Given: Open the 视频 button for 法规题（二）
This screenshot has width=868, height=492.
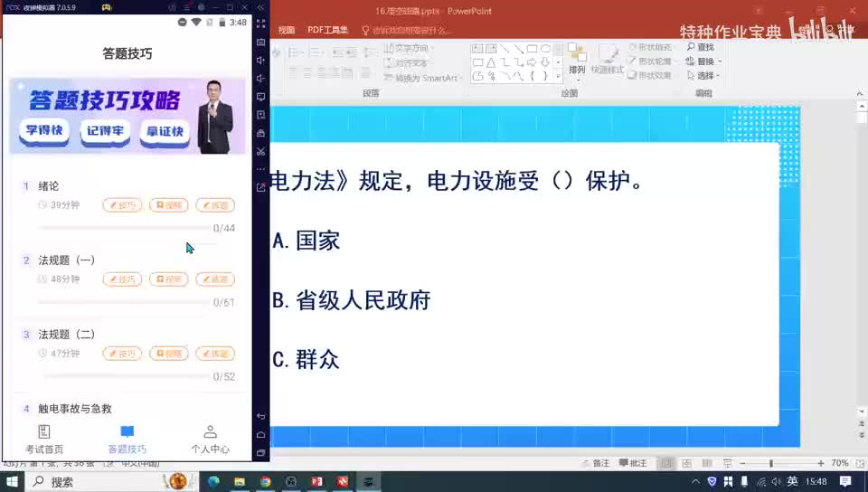Looking at the screenshot, I should (169, 354).
